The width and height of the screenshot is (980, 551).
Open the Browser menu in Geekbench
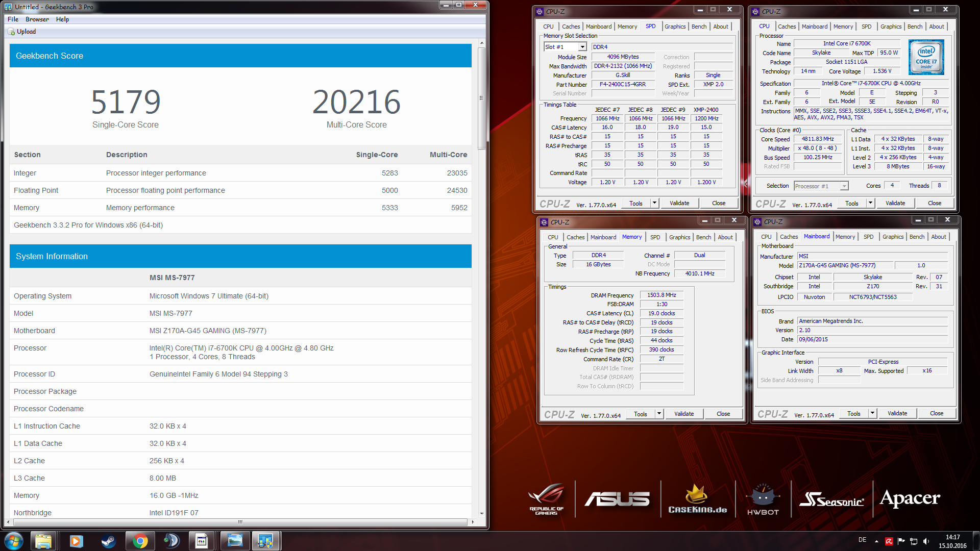37,19
